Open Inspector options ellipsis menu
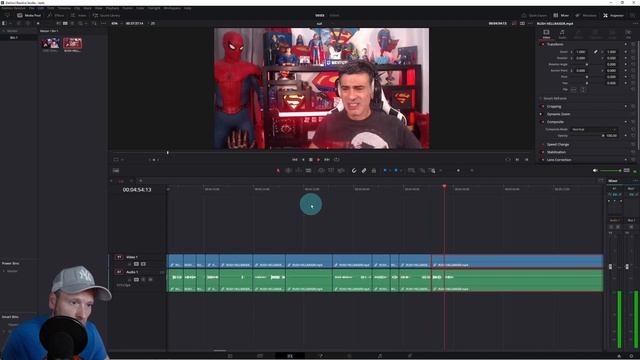This screenshot has height=360, width=640. pos(635,23)
